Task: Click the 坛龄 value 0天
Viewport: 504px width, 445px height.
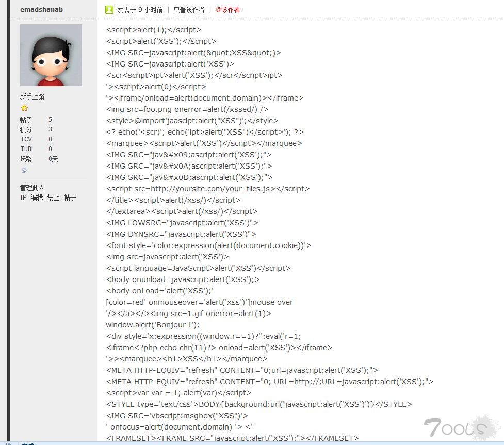Action: tap(53, 159)
